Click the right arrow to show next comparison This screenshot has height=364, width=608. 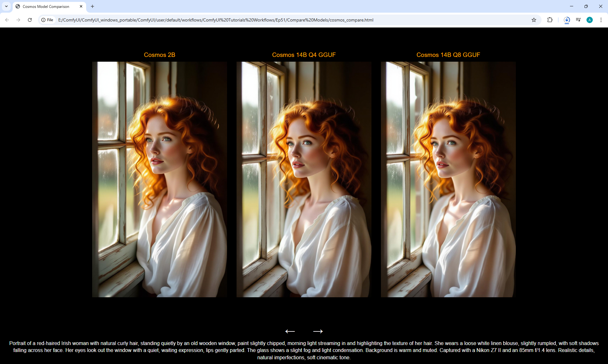click(318, 331)
